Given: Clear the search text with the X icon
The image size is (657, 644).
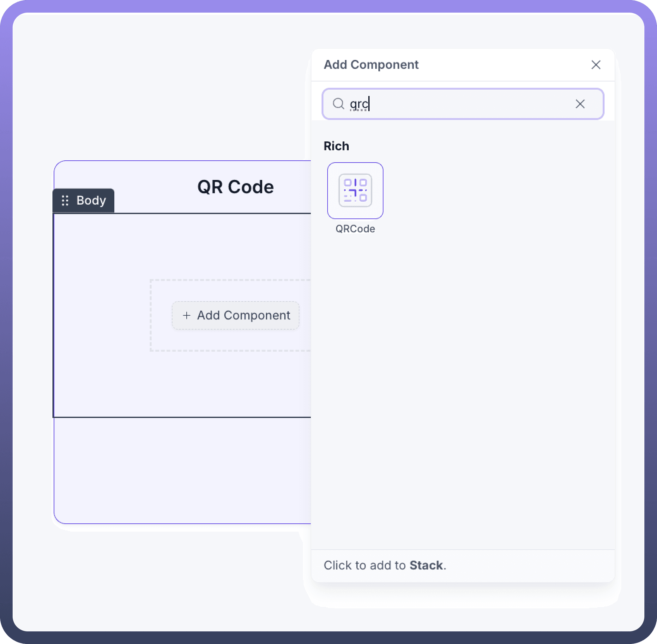Looking at the screenshot, I should [x=580, y=104].
